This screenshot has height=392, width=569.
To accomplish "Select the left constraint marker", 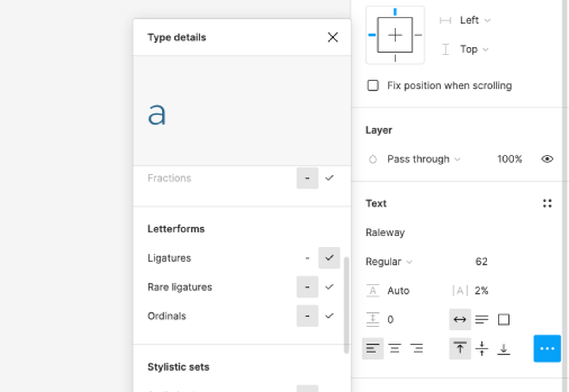I will pyautogui.click(x=372, y=35).
